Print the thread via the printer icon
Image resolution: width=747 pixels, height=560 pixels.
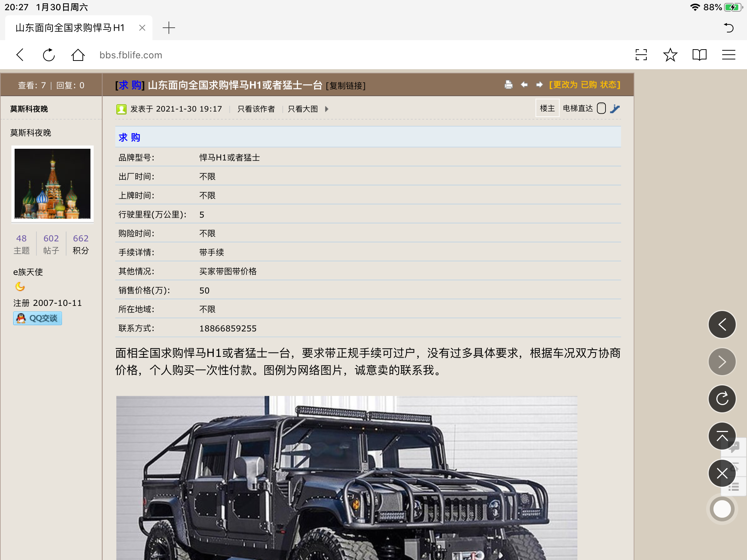pyautogui.click(x=508, y=85)
